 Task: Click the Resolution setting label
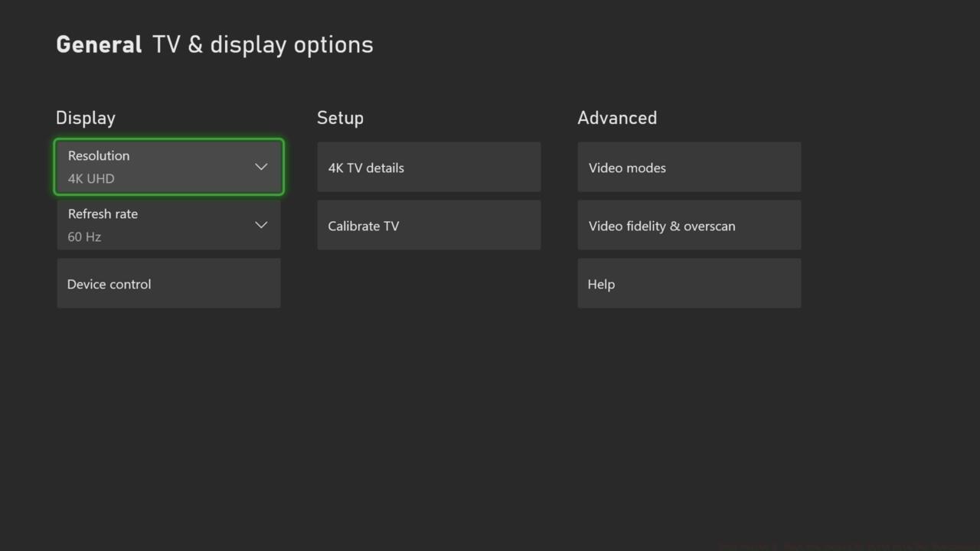[99, 155]
